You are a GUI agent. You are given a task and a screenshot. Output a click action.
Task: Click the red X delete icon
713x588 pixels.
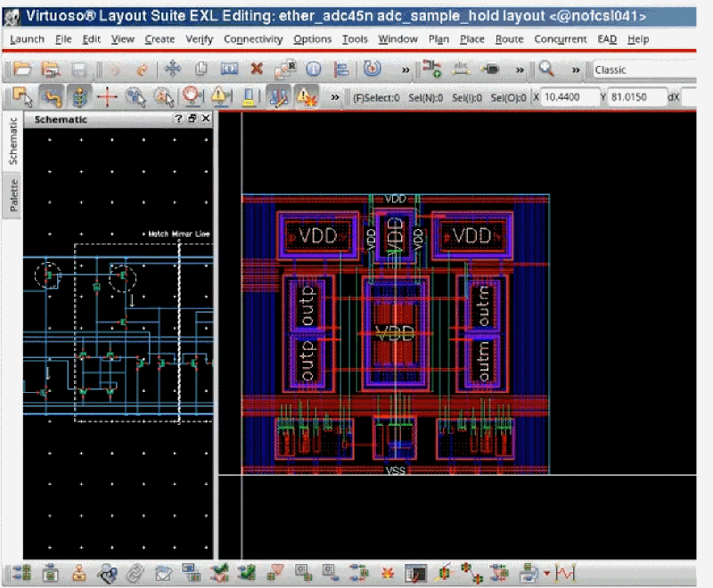click(257, 69)
